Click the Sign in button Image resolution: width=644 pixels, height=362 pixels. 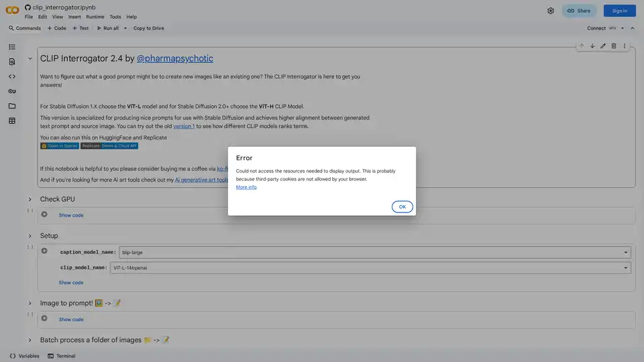(x=619, y=11)
